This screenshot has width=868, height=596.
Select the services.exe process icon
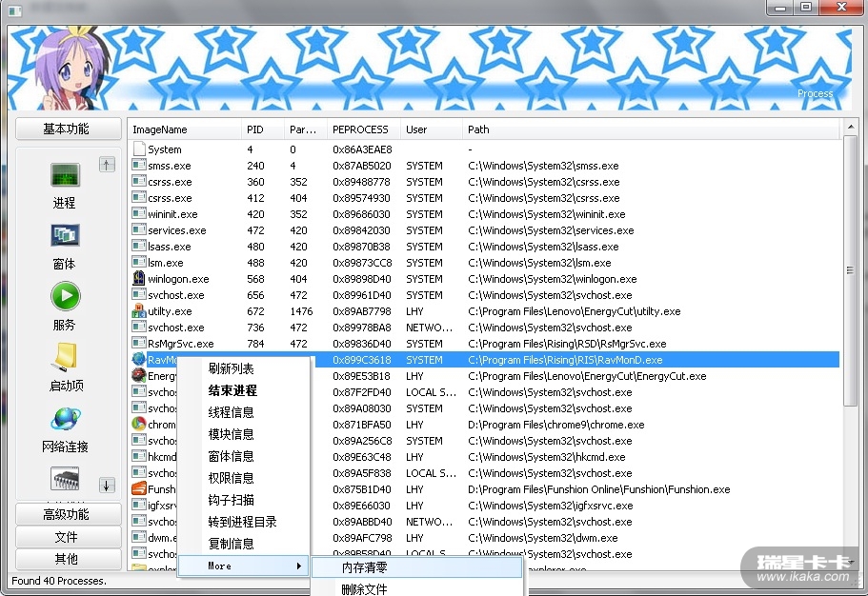click(139, 229)
